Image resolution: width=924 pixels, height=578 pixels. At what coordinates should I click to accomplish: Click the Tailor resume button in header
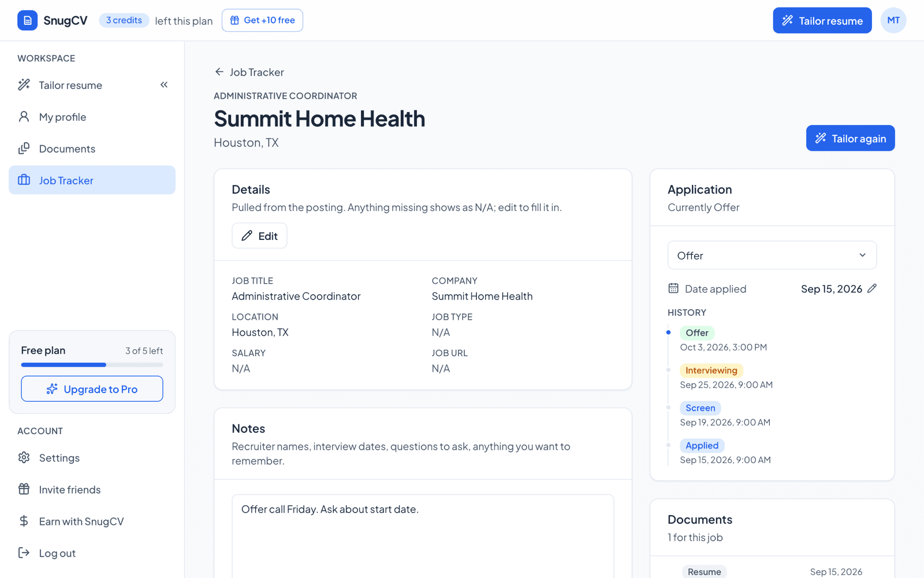[x=822, y=20]
